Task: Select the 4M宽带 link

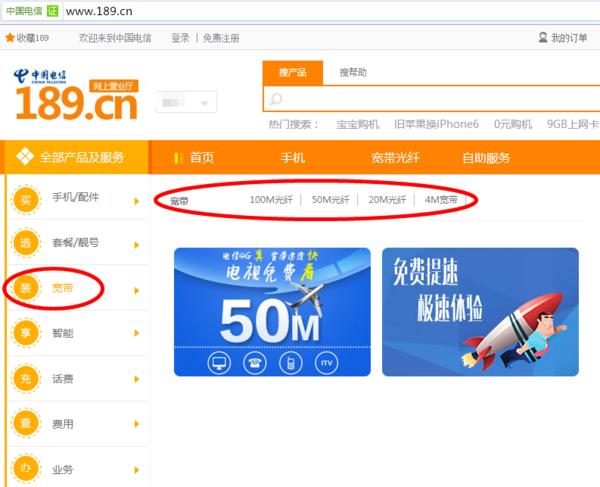Action: click(x=441, y=200)
